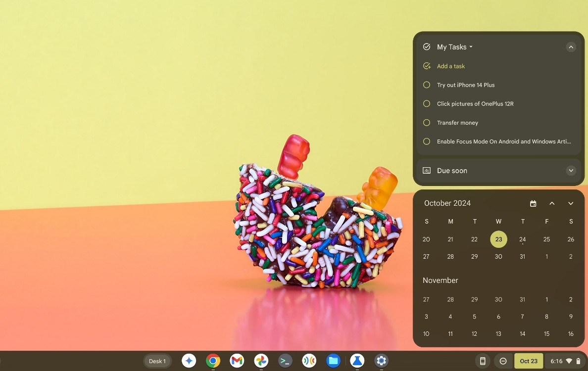This screenshot has height=371, width=588.
Task: Click the Do Not Disturb tray icon
Action: [503, 361]
